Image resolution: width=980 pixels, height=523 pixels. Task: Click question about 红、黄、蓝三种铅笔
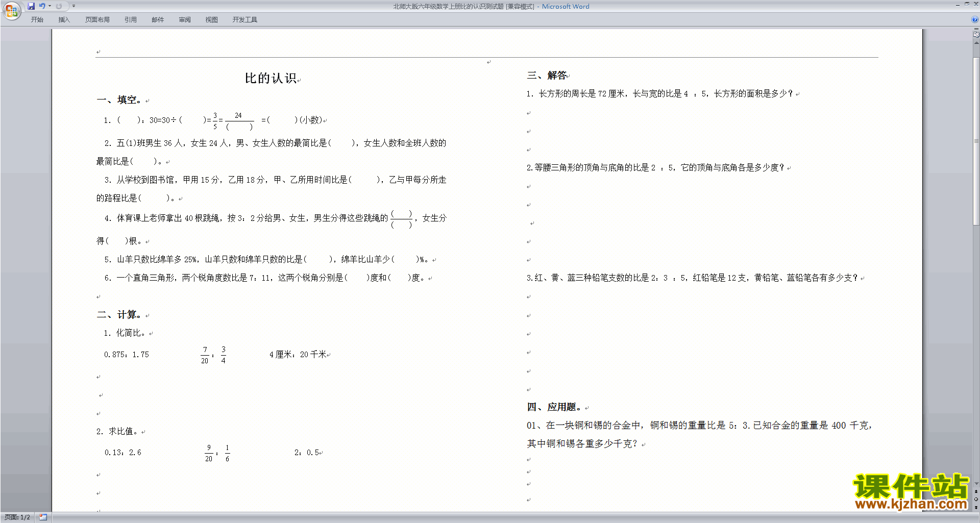coord(692,278)
